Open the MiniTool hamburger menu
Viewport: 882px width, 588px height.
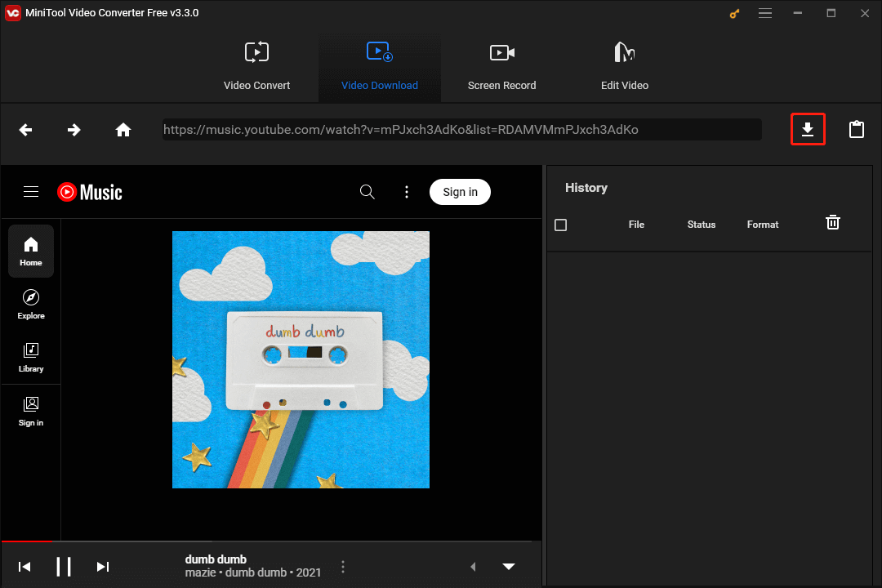(x=765, y=13)
